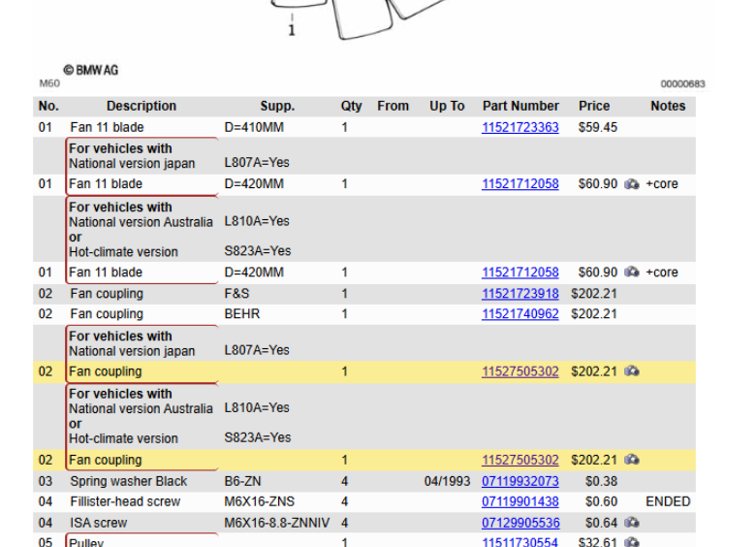
Task: Click the Notes column header
Action: pos(668,106)
